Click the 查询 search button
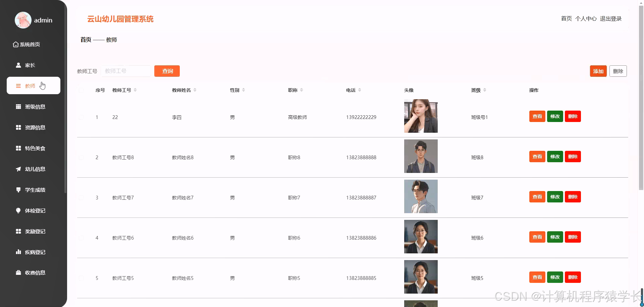The width and height of the screenshot is (644, 307). coord(167,71)
